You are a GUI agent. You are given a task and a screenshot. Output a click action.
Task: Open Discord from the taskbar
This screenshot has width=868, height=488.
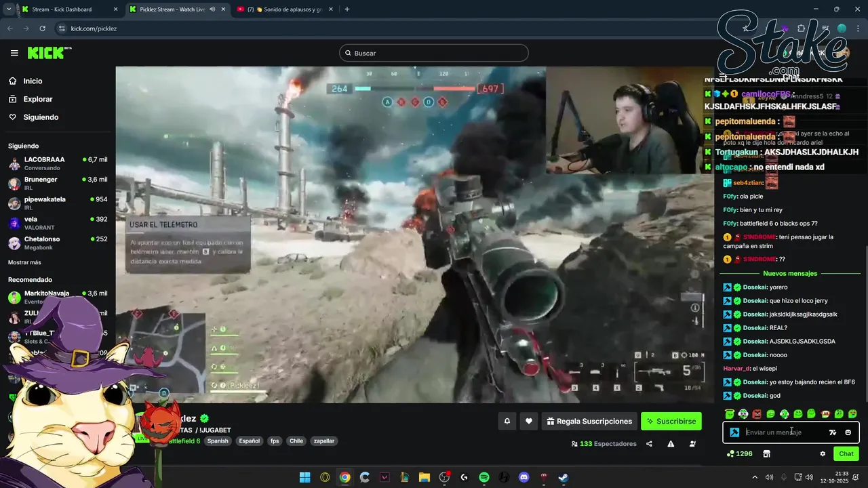[x=524, y=477]
